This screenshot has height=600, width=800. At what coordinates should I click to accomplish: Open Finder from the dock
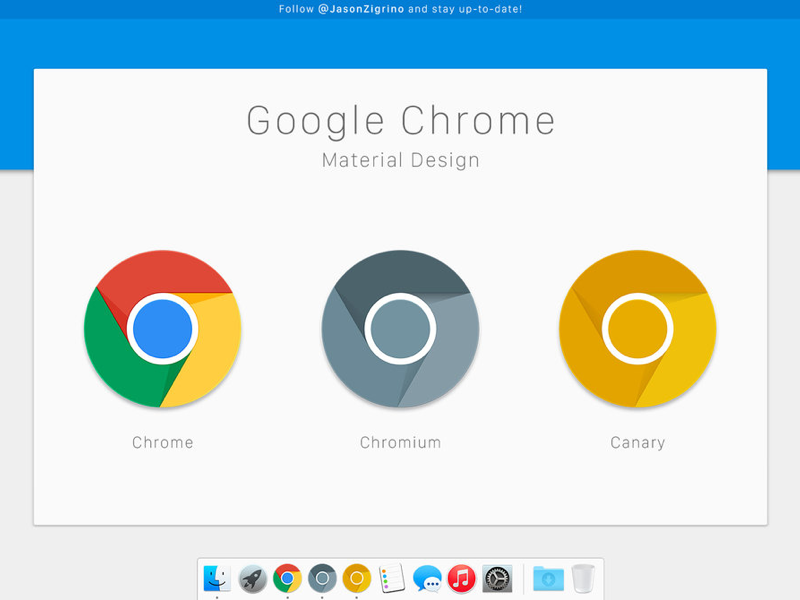[217, 579]
